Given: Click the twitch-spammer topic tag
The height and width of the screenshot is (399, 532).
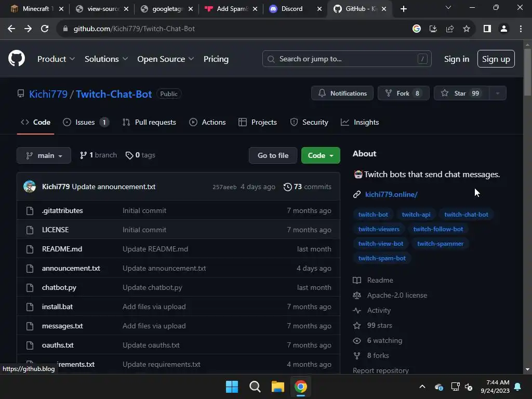Looking at the screenshot, I should [x=440, y=244].
